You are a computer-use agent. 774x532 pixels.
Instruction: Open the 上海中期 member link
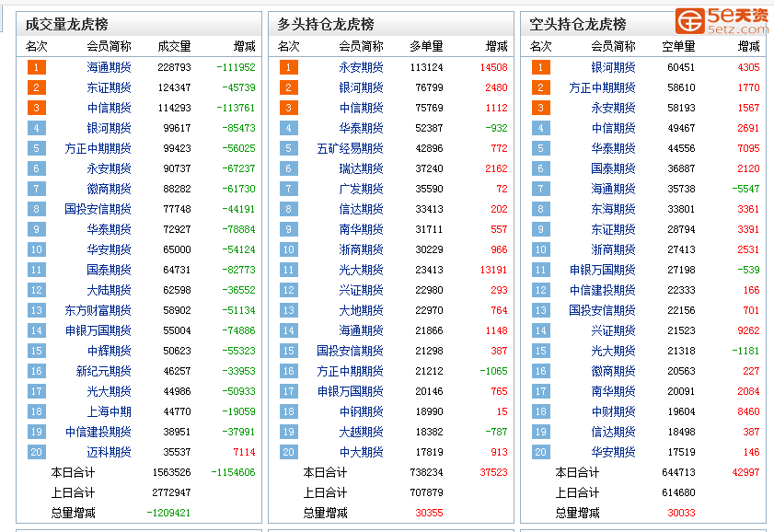(109, 411)
